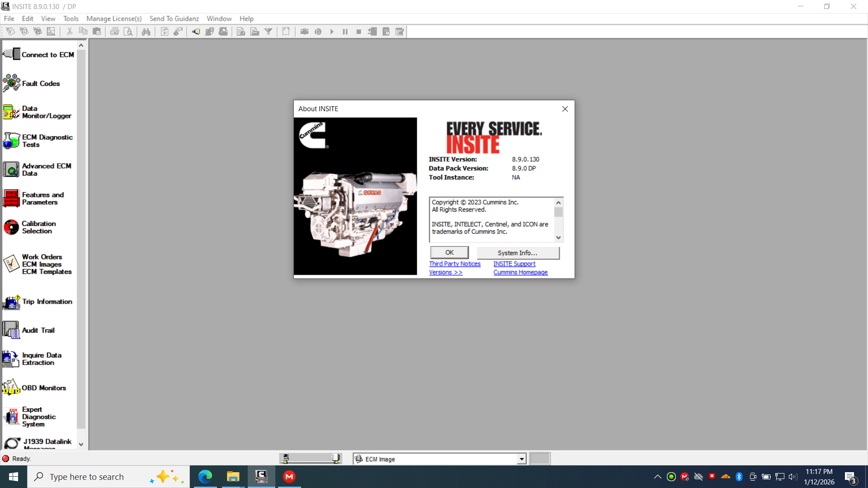Expand the Versions >> link
Screen dimensions: 868x488
point(445,272)
